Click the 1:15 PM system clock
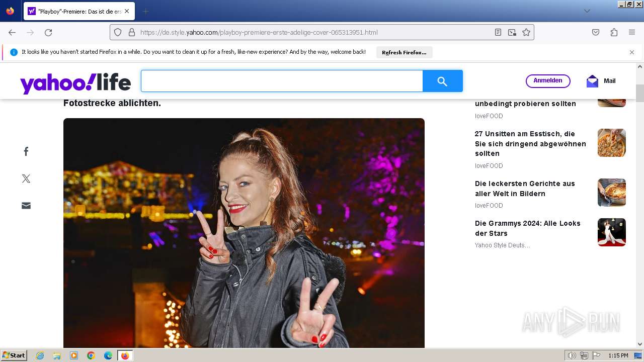Screen dimensions: 644x362 point(618,355)
